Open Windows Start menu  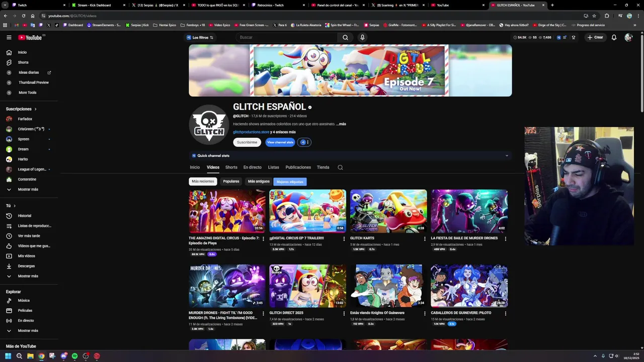(8, 356)
